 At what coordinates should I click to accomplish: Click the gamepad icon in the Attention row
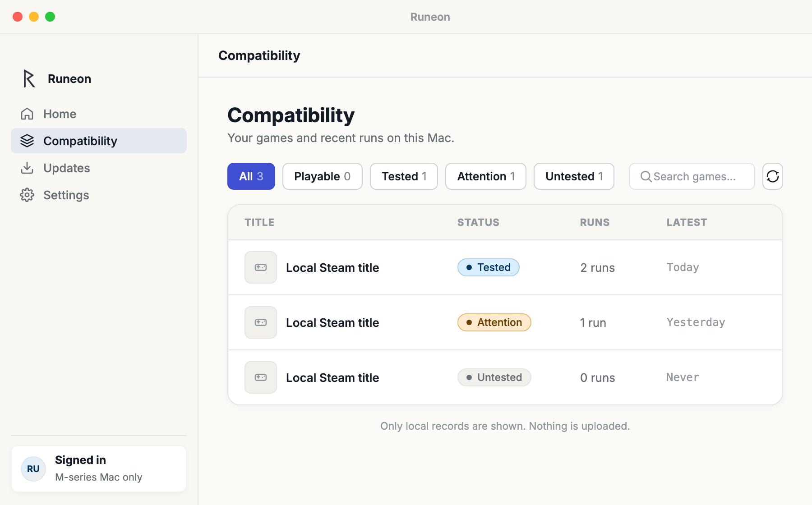point(261,322)
